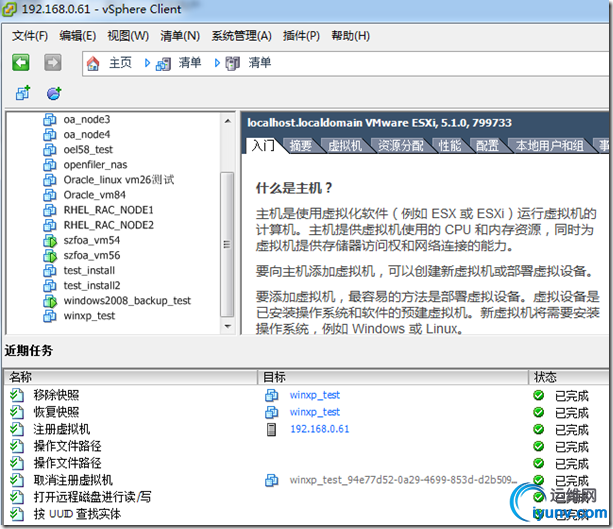Click powered-on icon beside windows2008_backup_test

tap(50, 301)
